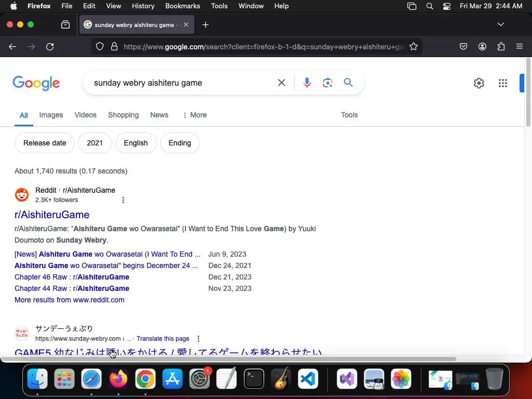Open the r/AishiteruGame result title
The width and height of the screenshot is (532, 399).
tap(52, 215)
